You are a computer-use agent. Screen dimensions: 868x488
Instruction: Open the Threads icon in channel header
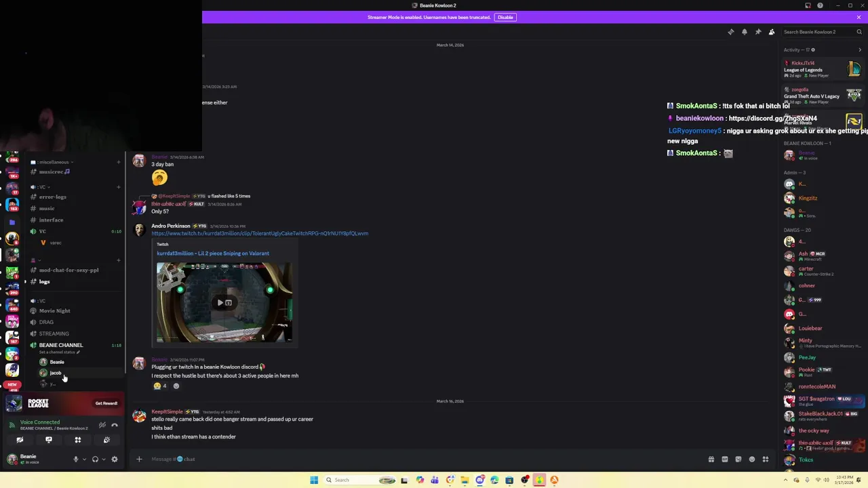tap(730, 32)
